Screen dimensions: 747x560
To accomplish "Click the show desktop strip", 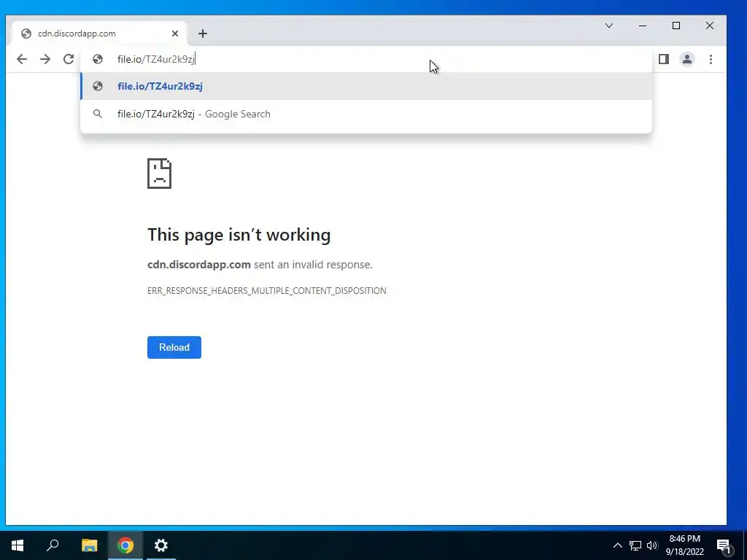I will (745, 545).
